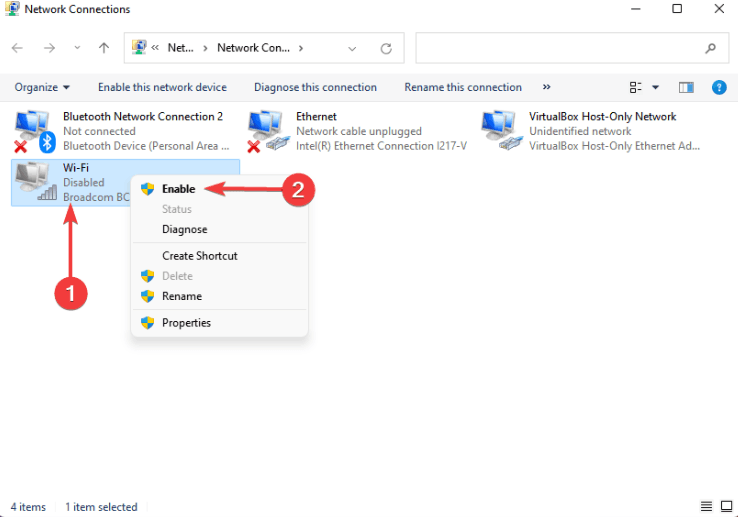This screenshot has height=517, width=738.
Task: Click the Forward navigation arrow
Action: 49,48
